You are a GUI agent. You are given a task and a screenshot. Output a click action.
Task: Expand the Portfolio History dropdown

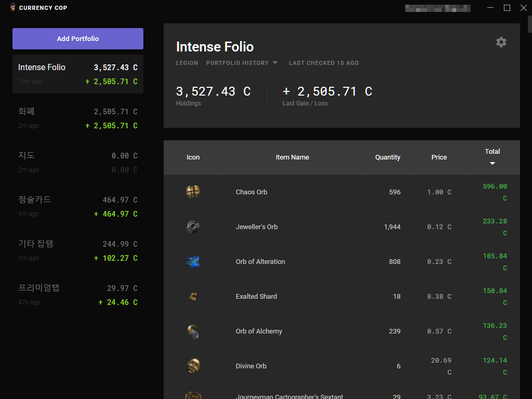pyautogui.click(x=242, y=63)
